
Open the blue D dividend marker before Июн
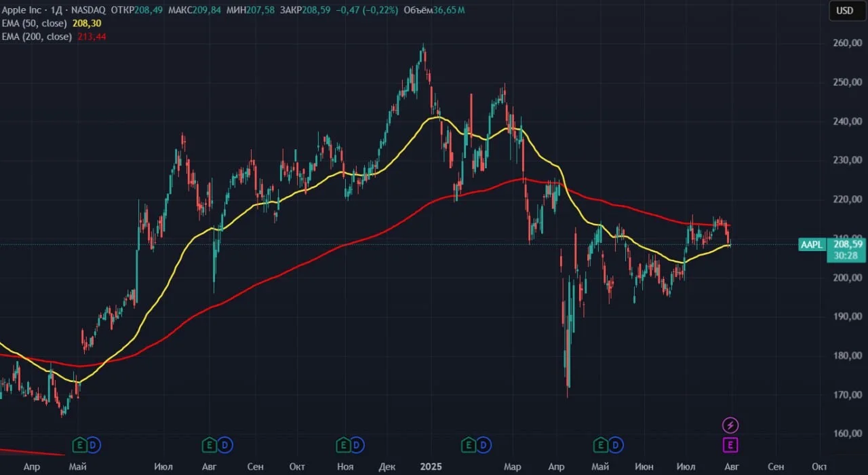617,445
